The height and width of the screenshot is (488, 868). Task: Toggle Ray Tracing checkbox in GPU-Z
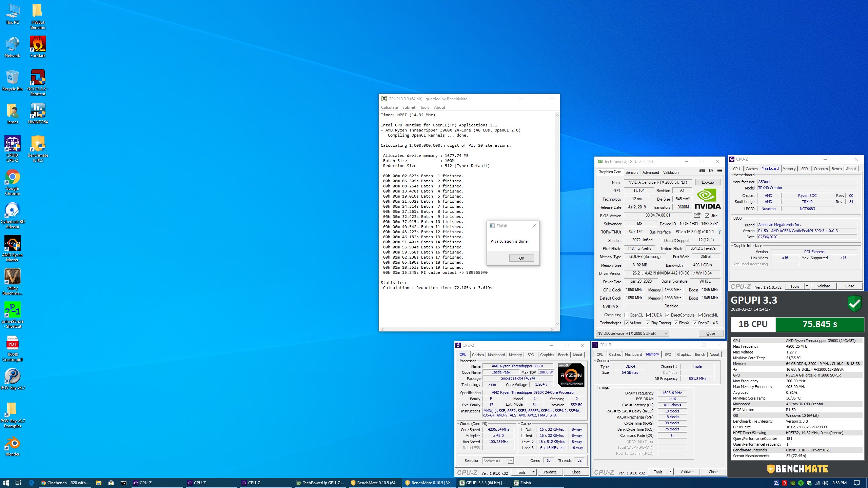tap(648, 323)
